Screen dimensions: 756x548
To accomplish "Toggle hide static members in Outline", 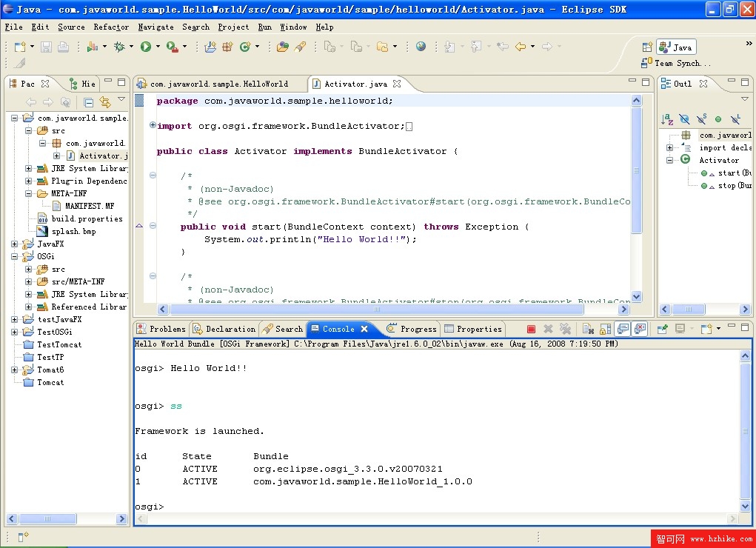I will [701, 119].
